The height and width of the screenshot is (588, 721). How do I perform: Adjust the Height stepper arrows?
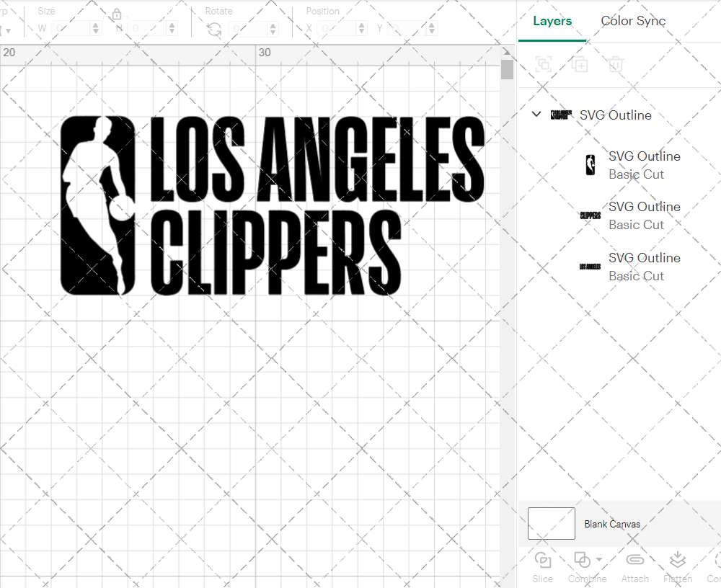(x=172, y=29)
